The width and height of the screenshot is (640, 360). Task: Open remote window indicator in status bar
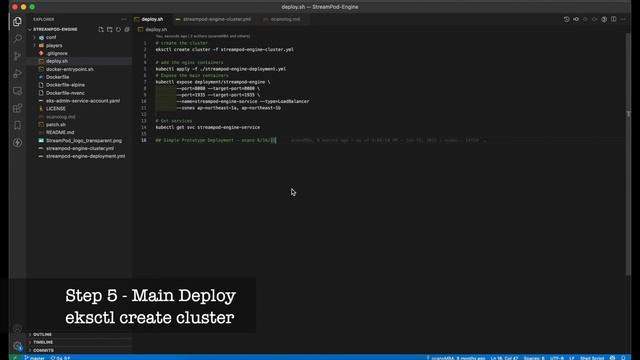(x=15, y=358)
